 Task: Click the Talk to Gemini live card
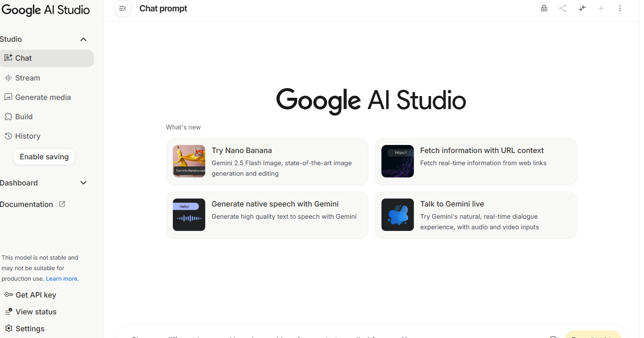coord(475,215)
